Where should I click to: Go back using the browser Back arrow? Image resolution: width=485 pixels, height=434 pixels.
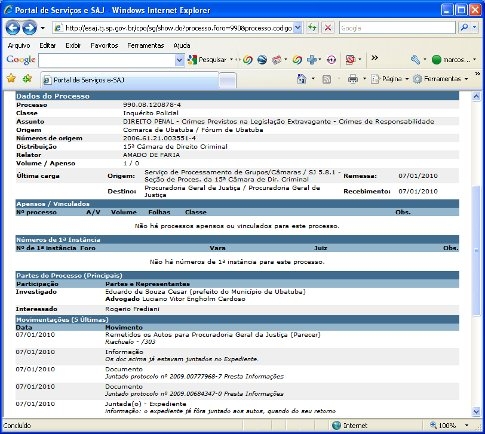(x=13, y=28)
